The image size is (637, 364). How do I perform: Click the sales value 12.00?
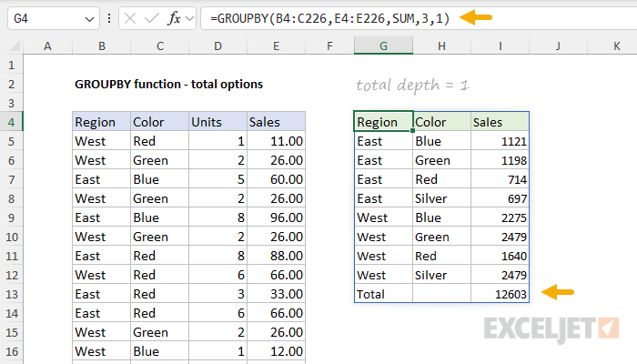click(x=277, y=351)
